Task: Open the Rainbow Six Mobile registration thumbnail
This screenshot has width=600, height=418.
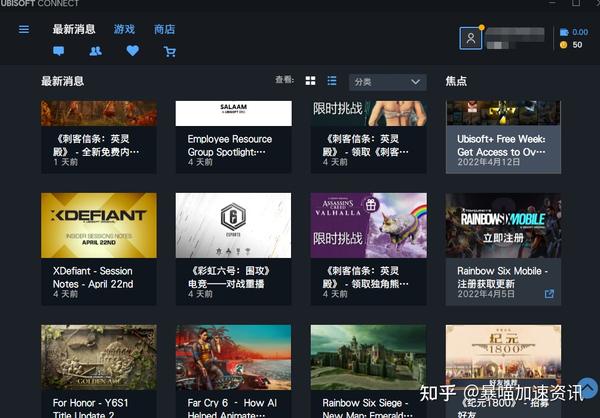Action: point(503,225)
